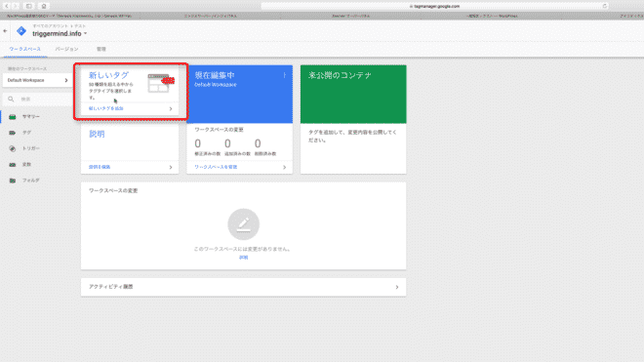Viewport: 644px width, 362px height.
Task: Click chevron on ワークスペースを管理 row
Action: point(284,167)
